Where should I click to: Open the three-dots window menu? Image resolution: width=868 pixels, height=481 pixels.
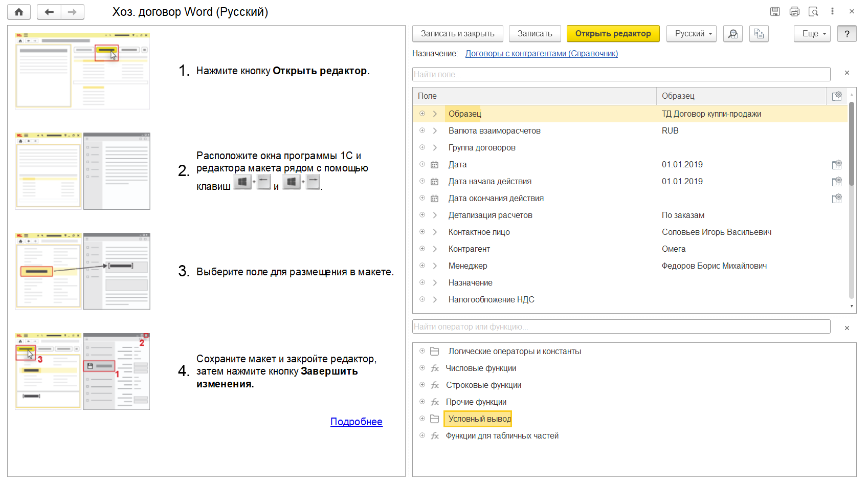(832, 11)
